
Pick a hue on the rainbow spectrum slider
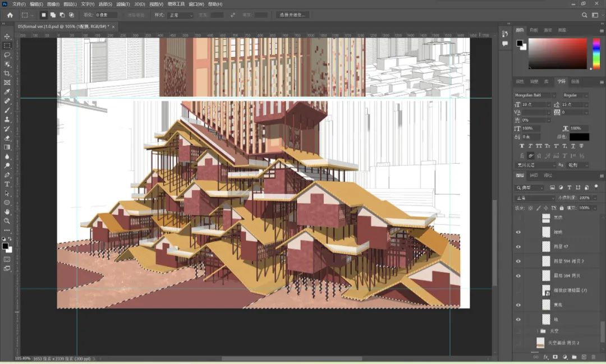pos(596,54)
